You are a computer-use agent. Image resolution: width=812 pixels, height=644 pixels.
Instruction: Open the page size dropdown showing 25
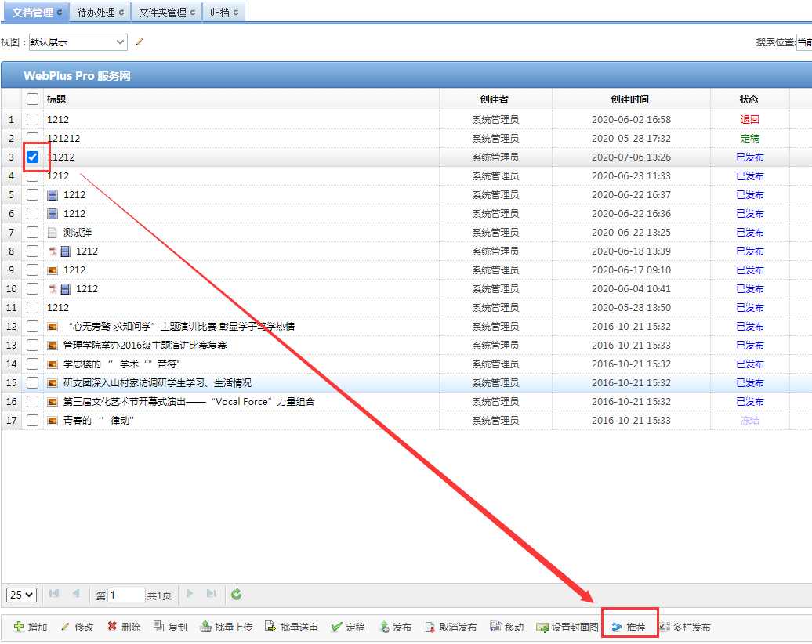(21, 595)
